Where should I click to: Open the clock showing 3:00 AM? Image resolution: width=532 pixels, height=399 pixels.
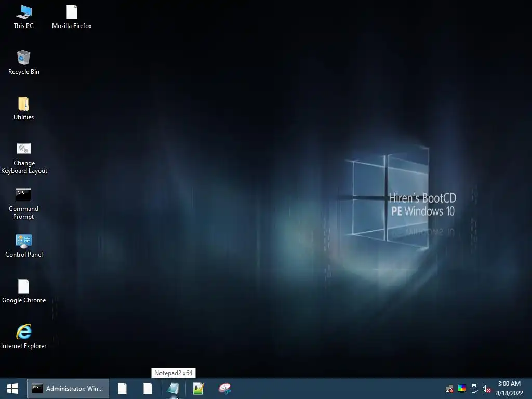coord(509,389)
